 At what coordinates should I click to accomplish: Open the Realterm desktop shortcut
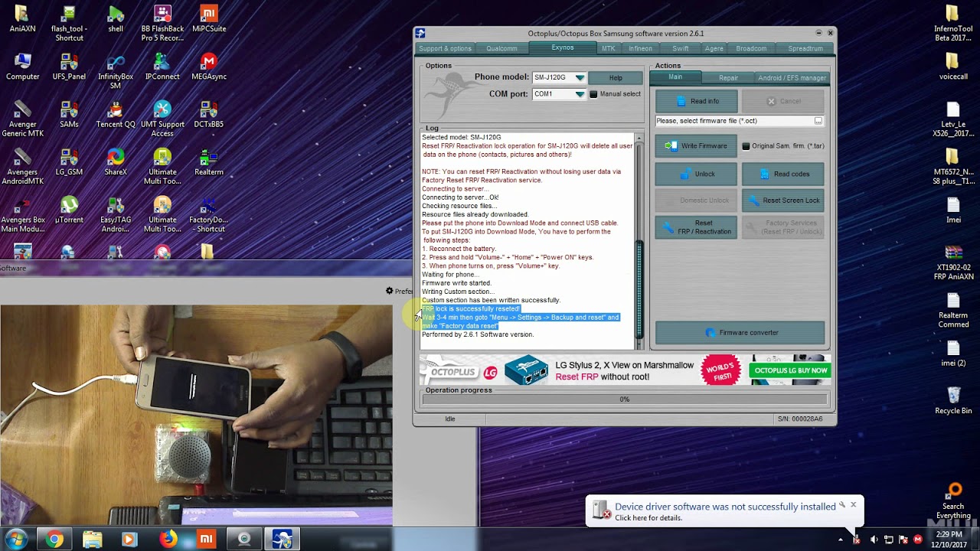pyautogui.click(x=209, y=162)
